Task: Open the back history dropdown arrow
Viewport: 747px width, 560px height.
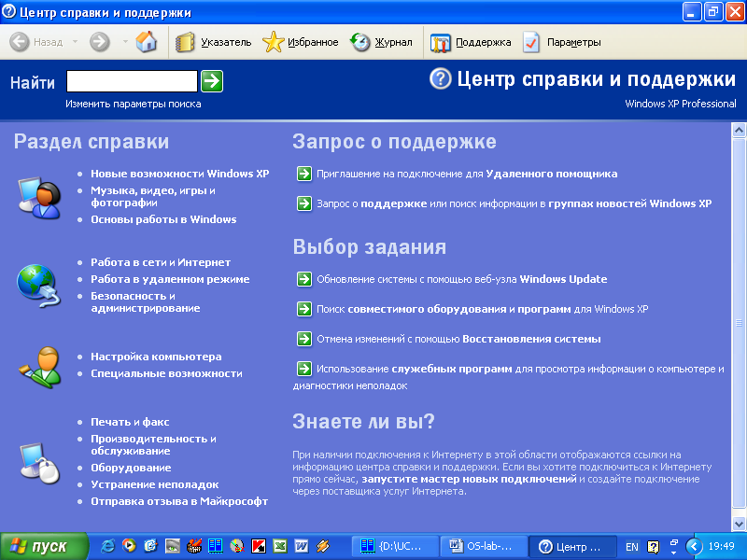Action: (76, 42)
